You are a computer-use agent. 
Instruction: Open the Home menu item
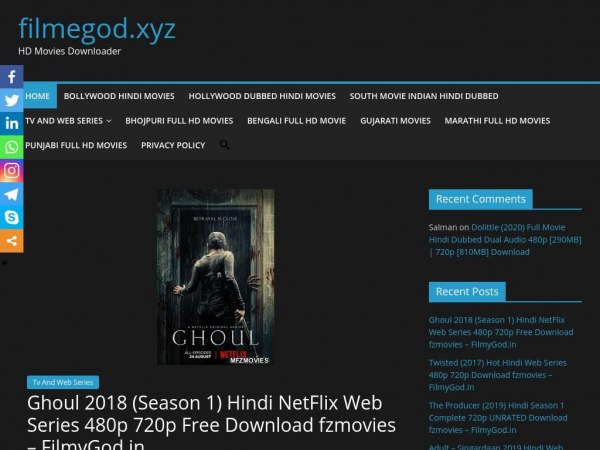[x=38, y=96]
